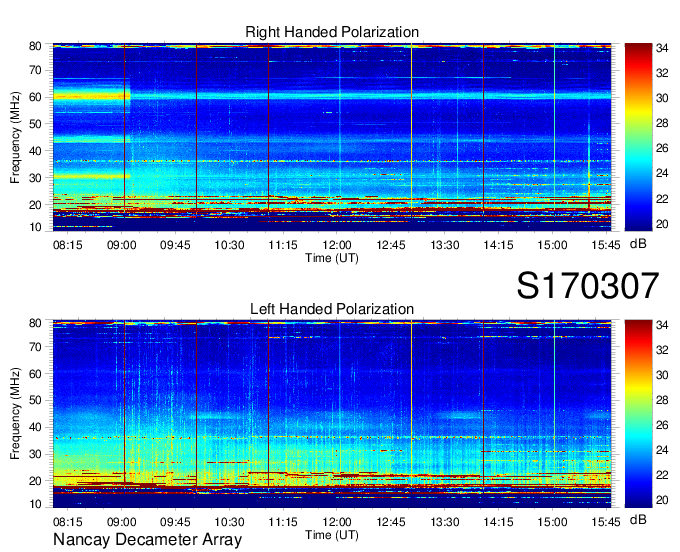
Task: Click the 10:30 time tick under Left Handed plot
Action: [229, 522]
